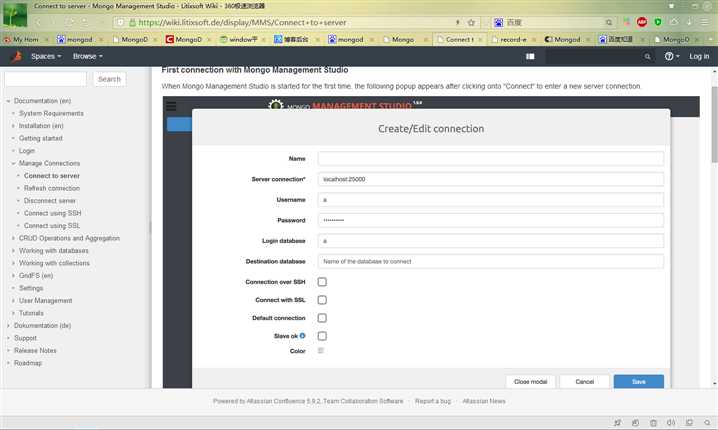Enable the Default connection checkbox
This screenshot has height=430, width=718.
point(322,318)
